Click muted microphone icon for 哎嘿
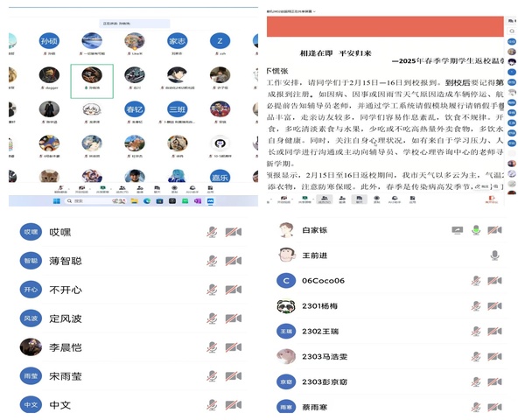Viewport: 525px width, 420px height. (x=212, y=232)
